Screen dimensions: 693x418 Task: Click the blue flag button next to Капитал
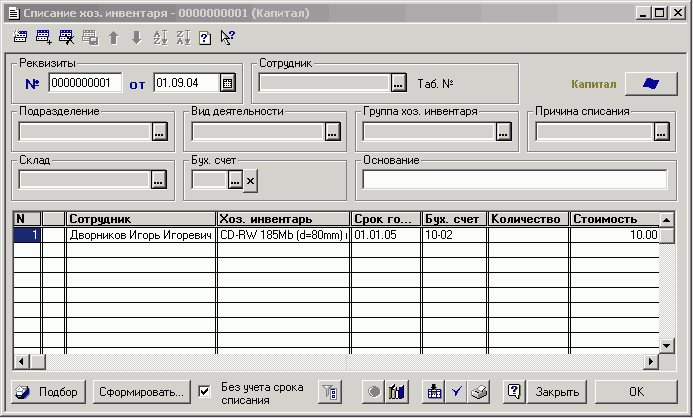(650, 84)
